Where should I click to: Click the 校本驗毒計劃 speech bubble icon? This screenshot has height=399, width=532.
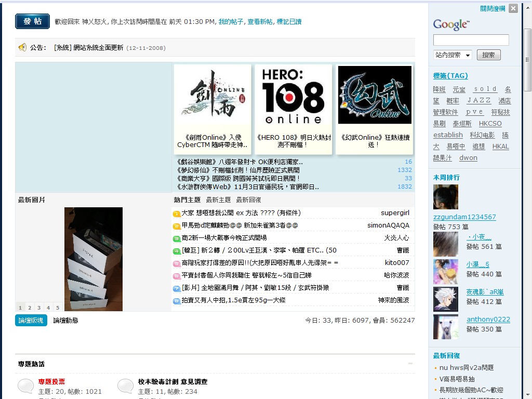pos(125,386)
